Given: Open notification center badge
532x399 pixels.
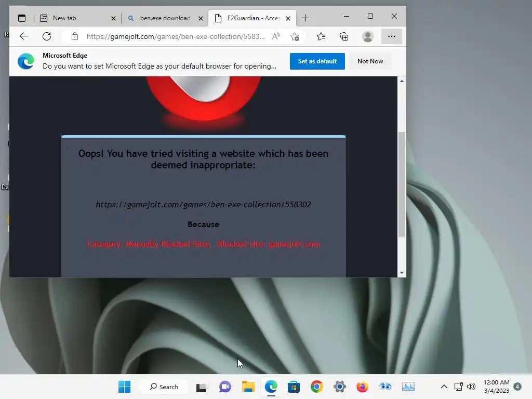Looking at the screenshot, I should click(x=517, y=387).
